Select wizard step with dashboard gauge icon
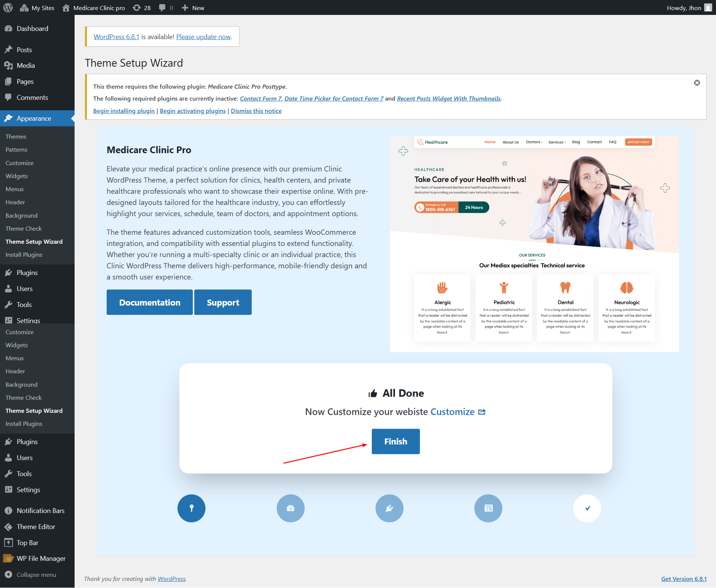Image resolution: width=716 pixels, height=588 pixels. coord(291,508)
